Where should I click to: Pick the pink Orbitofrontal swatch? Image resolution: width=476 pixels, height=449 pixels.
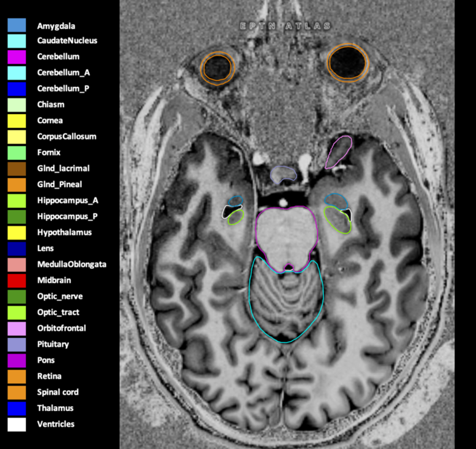tap(17, 329)
